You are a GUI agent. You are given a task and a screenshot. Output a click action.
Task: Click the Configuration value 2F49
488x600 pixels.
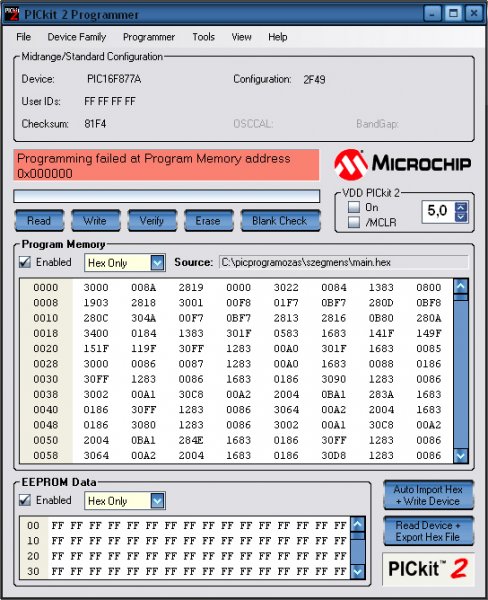tap(314, 80)
